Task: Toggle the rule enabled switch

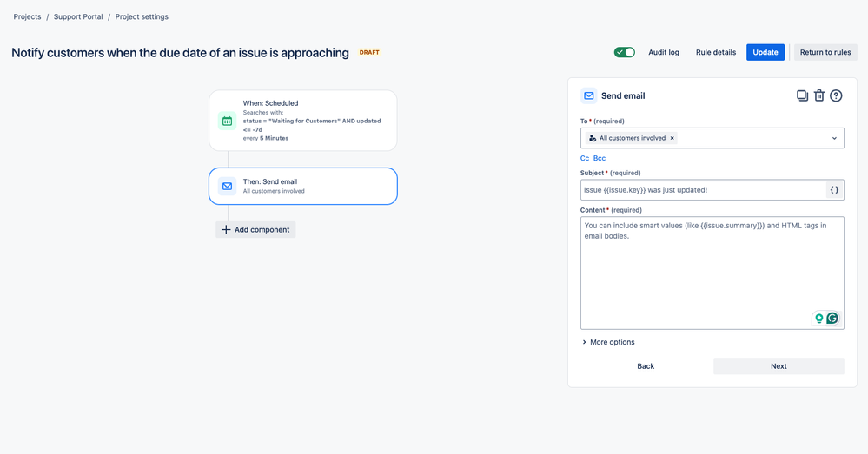Action: (x=625, y=53)
